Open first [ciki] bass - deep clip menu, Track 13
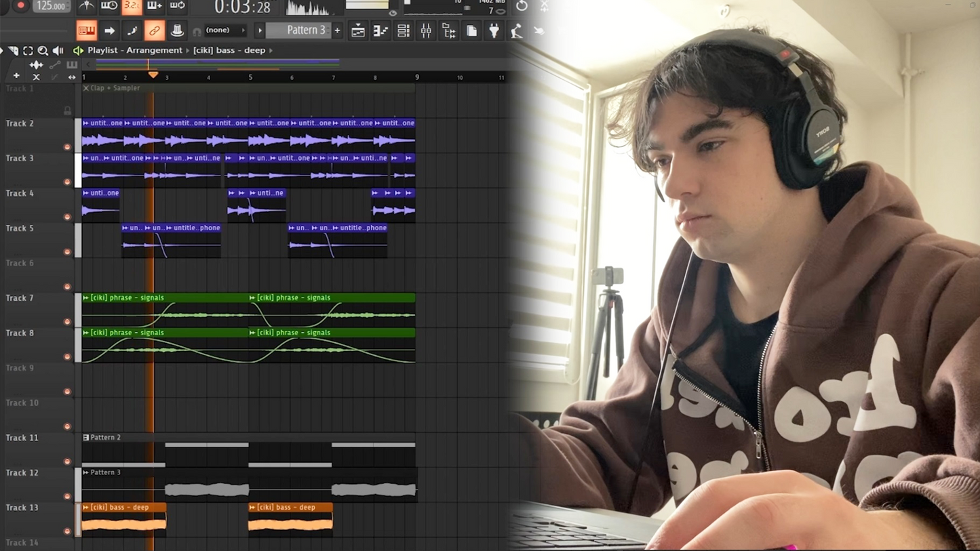The height and width of the screenshot is (551, 980). (86, 507)
